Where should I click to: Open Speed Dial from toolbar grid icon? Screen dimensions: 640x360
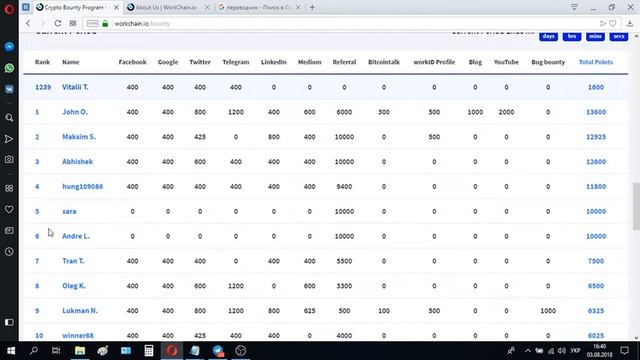pos(73,23)
